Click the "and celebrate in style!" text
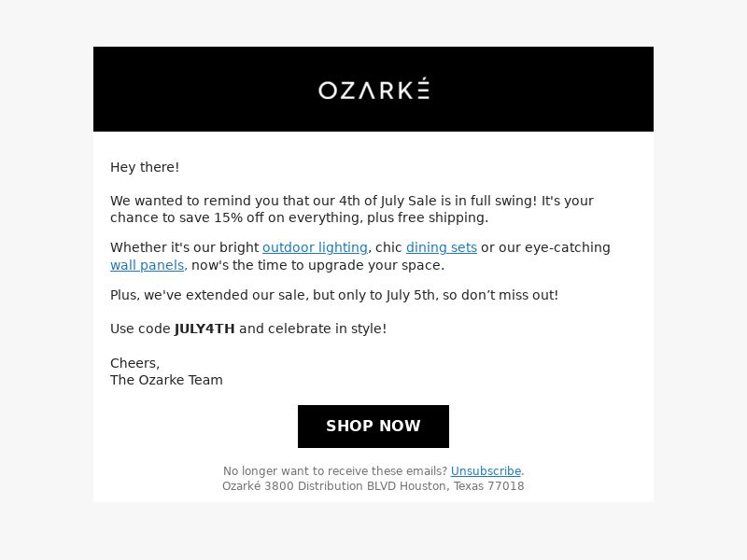 point(313,329)
